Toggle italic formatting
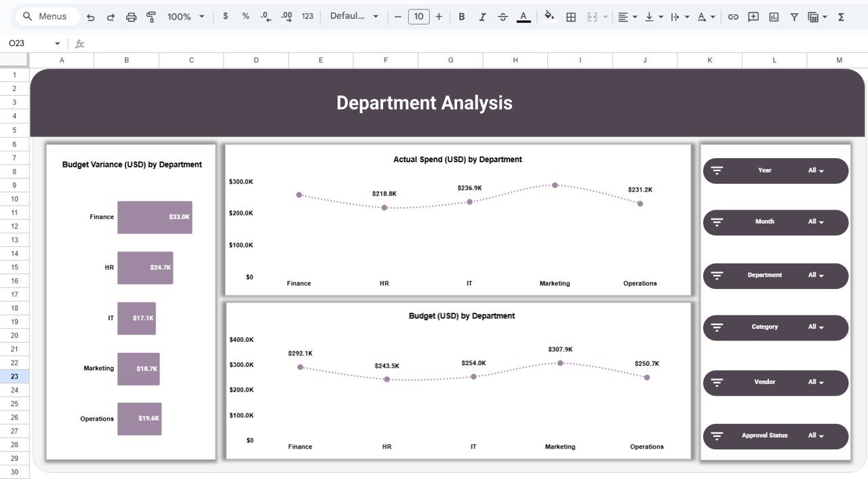868x479 pixels. pyautogui.click(x=482, y=16)
